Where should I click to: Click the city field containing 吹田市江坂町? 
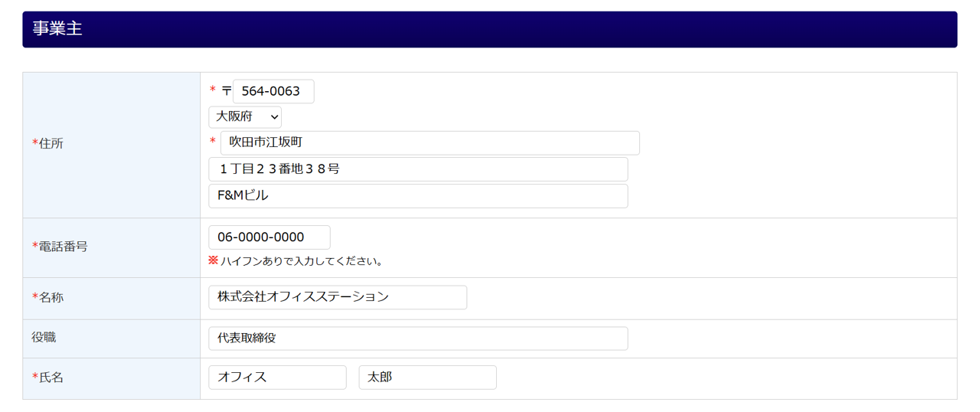(x=430, y=143)
